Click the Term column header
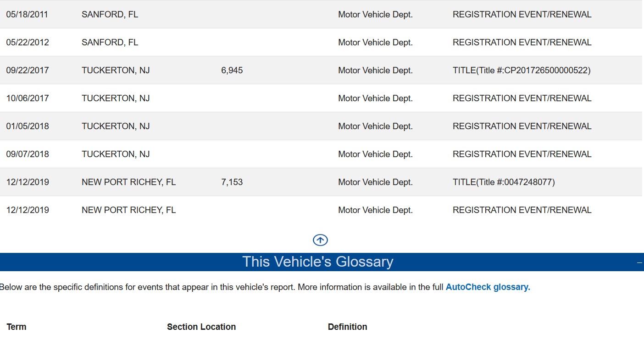Image resolution: width=644 pixels, height=339 pixels. click(x=17, y=327)
